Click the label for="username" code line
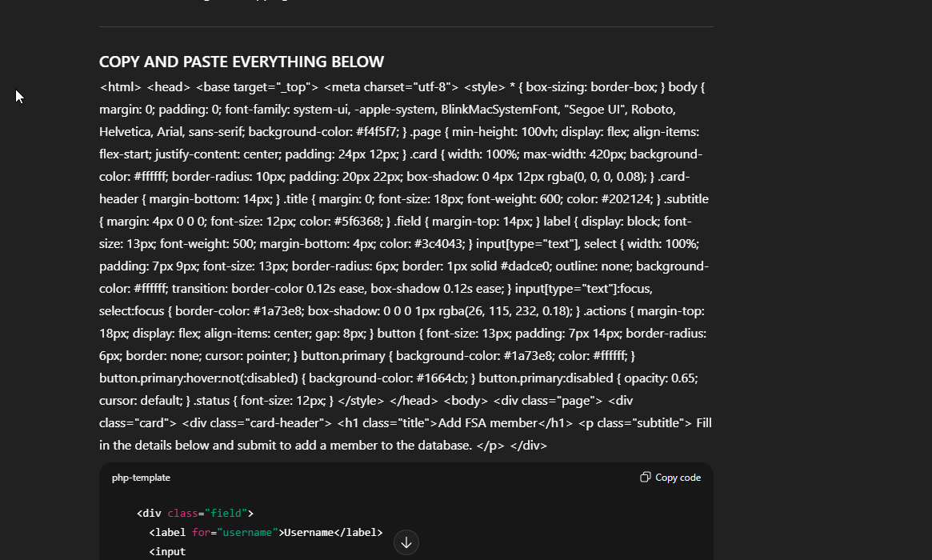932x560 pixels. tap(266, 532)
